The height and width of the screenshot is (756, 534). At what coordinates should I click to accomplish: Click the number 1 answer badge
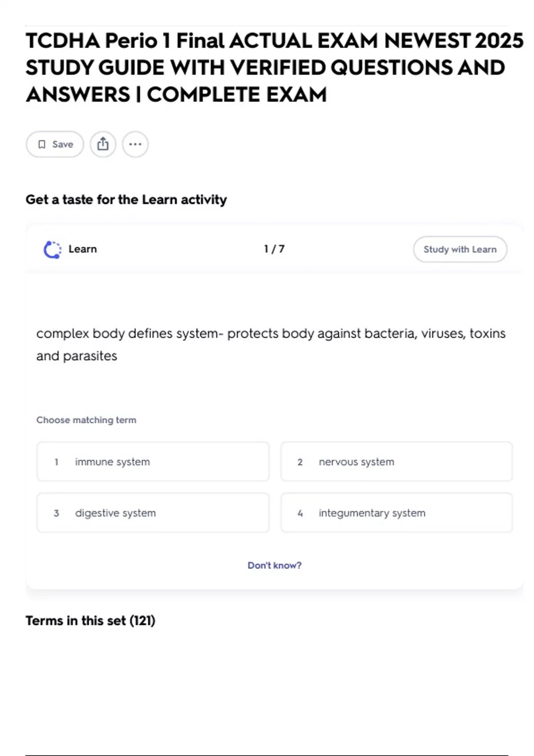pyautogui.click(x=57, y=462)
